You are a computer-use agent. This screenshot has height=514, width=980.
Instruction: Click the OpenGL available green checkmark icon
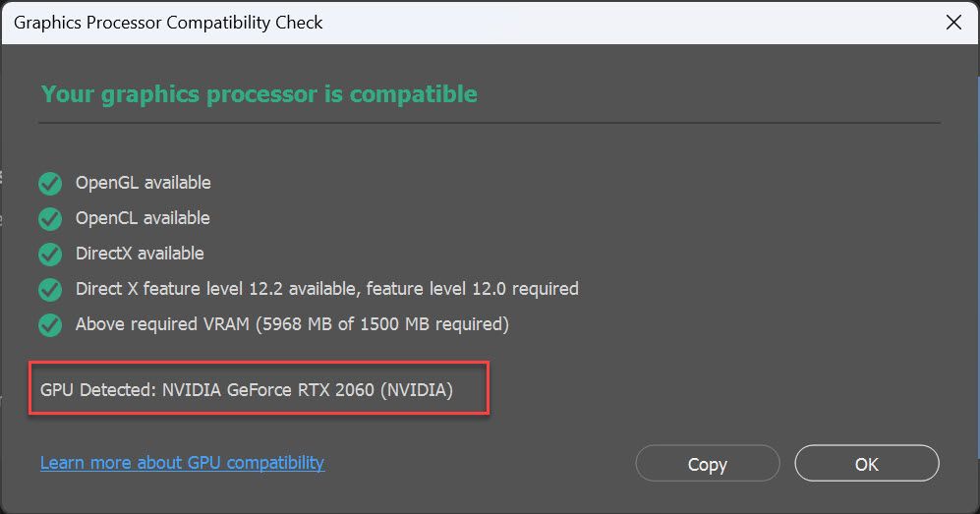click(50, 184)
